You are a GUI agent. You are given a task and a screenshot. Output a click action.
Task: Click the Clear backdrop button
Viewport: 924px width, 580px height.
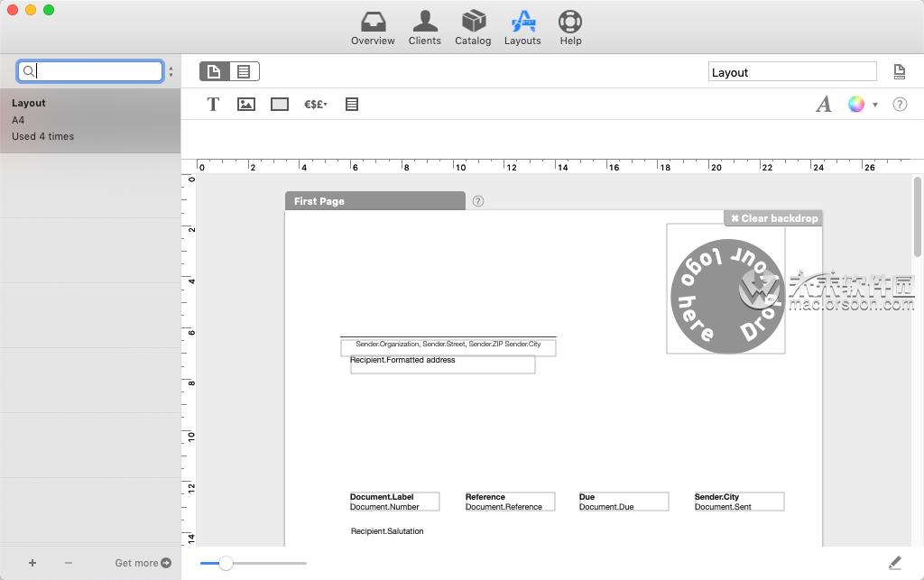tap(773, 218)
